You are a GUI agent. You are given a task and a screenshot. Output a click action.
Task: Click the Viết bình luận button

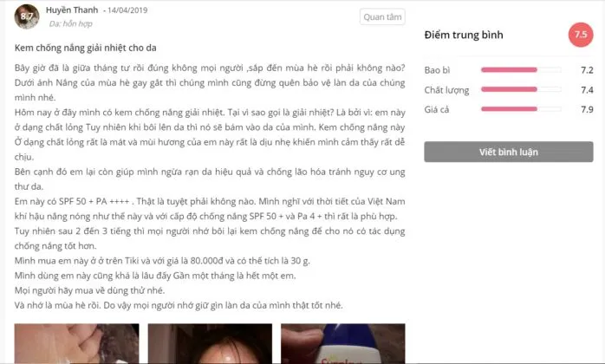pos(509,152)
